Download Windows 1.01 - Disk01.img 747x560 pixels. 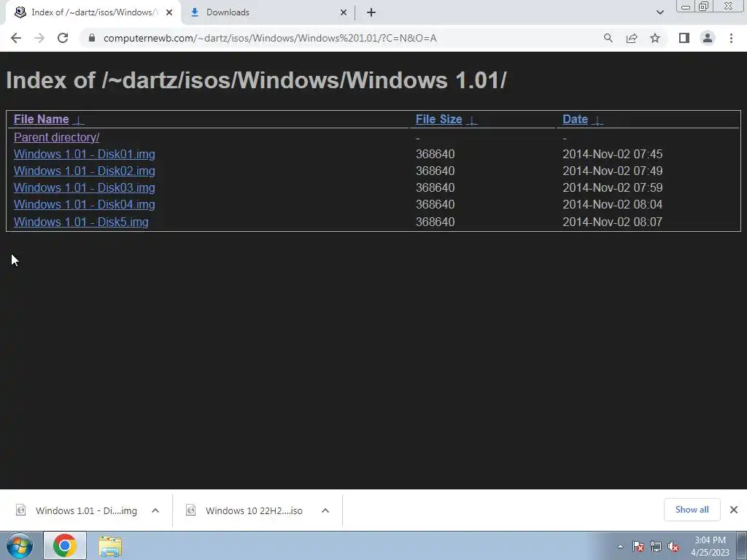(x=85, y=155)
